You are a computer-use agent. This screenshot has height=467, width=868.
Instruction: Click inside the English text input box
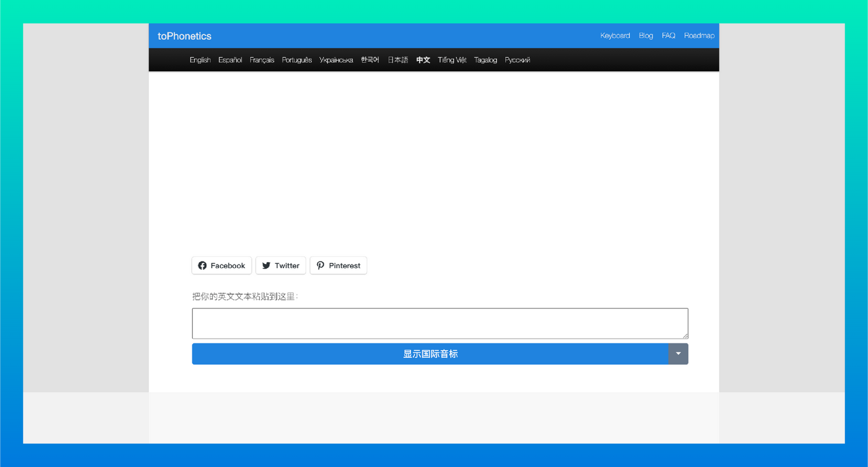click(439, 323)
